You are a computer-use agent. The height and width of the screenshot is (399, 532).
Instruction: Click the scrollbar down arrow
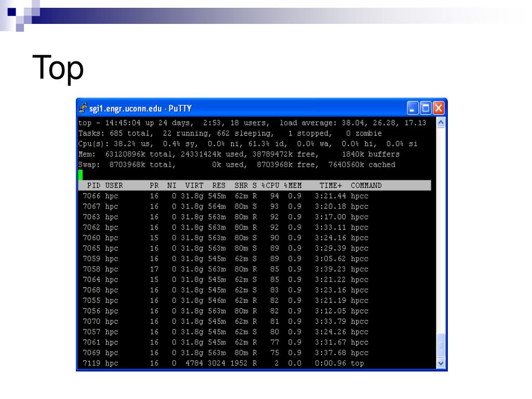point(441,363)
